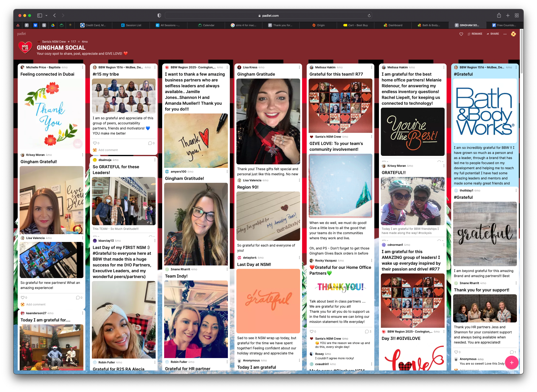Image resolution: width=537 pixels, height=392 pixels.
Task: Open the user avatar menu in padlet header
Action: click(x=513, y=34)
